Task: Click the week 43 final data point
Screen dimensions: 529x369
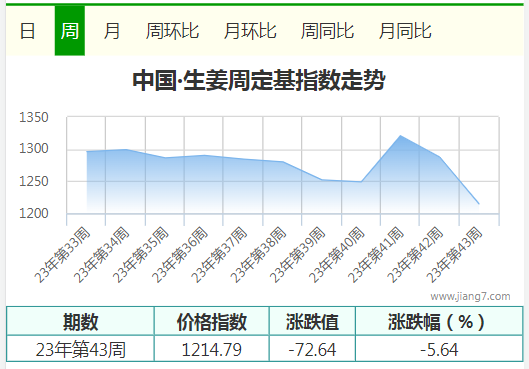Action: [479, 204]
